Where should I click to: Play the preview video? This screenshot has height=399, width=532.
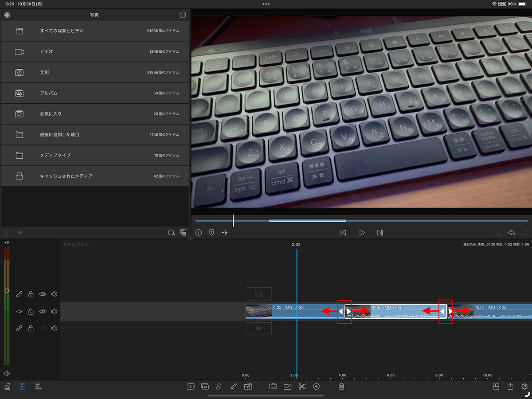pos(362,232)
